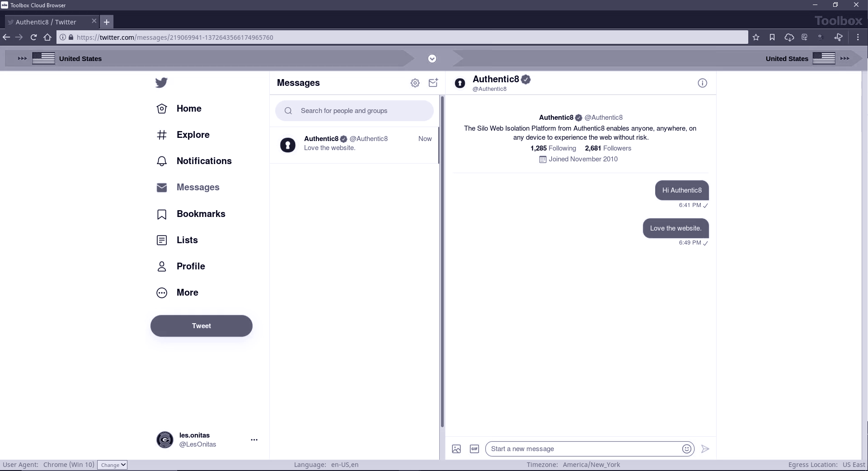Click the search for people and groups field
868x471 pixels.
pos(354,111)
